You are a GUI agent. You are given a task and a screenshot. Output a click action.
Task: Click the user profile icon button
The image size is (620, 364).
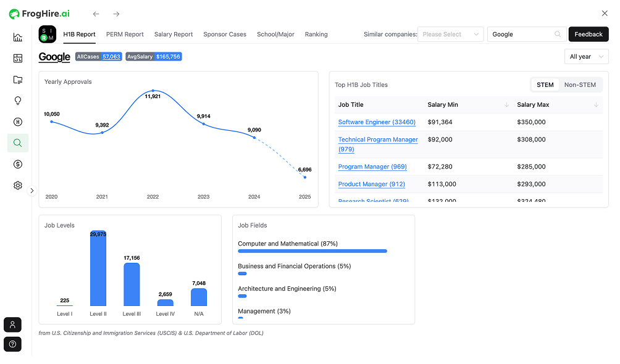[13, 325]
